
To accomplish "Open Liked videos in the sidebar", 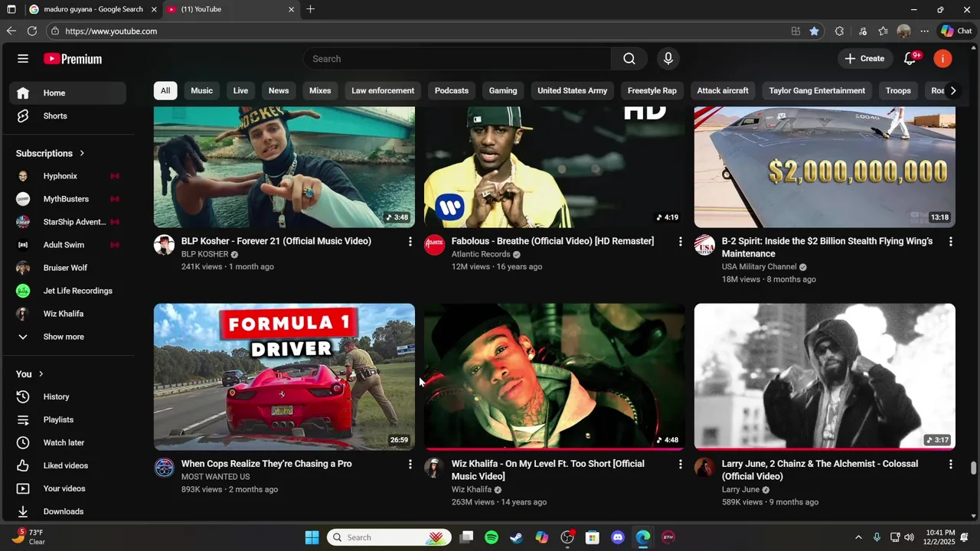I will click(x=67, y=466).
